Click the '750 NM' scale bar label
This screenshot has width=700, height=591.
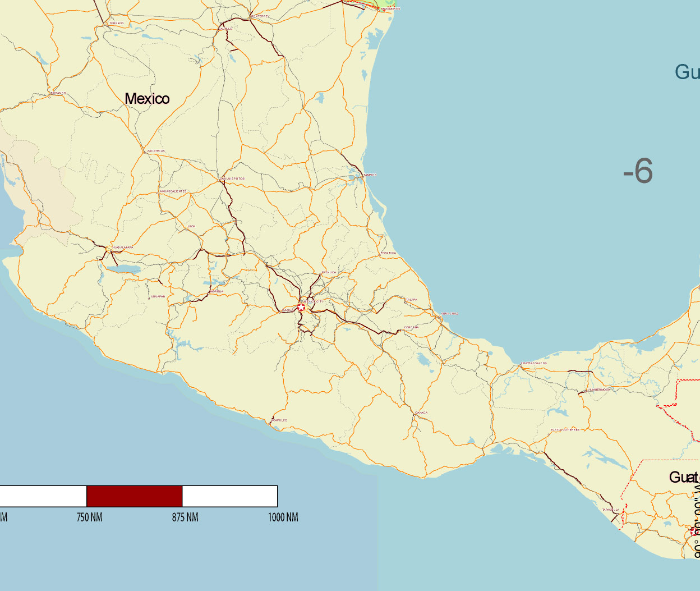90,517
